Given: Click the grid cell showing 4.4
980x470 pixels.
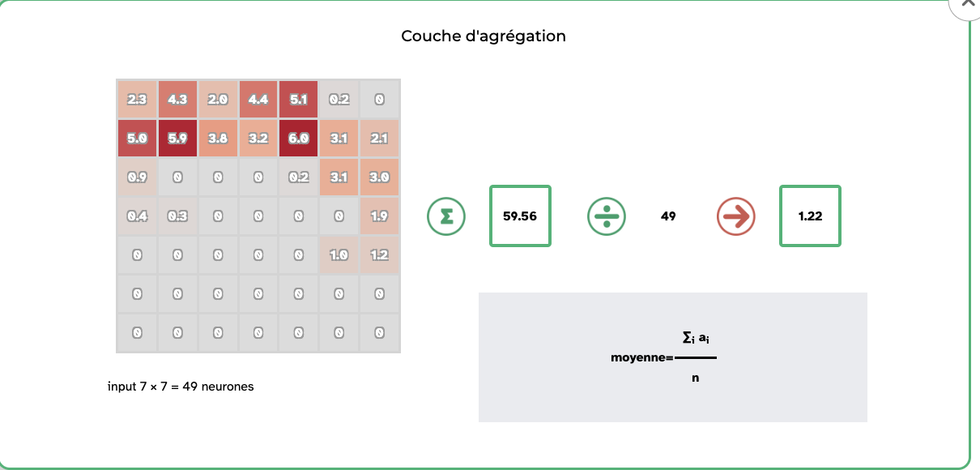Looking at the screenshot, I should click(x=258, y=100).
